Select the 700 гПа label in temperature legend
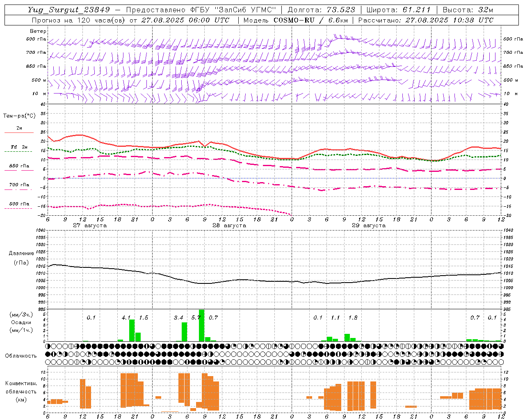The height and width of the screenshot is (420, 525). (x=19, y=185)
